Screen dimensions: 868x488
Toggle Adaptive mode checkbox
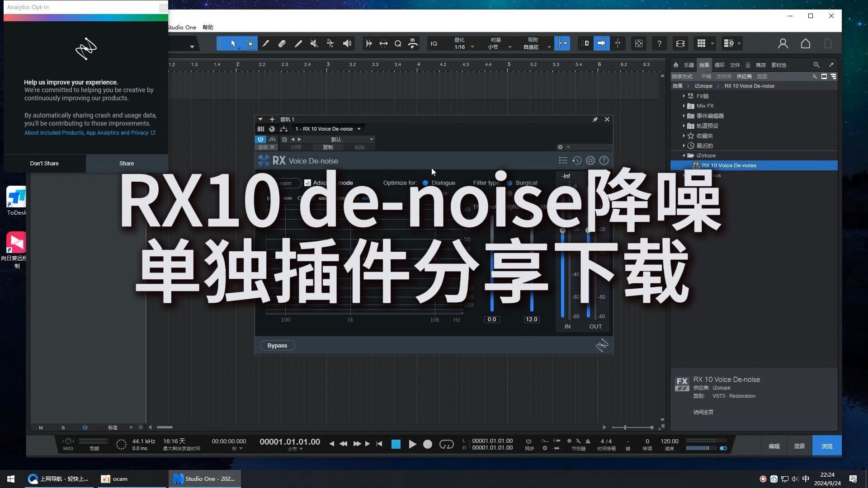(307, 183)
